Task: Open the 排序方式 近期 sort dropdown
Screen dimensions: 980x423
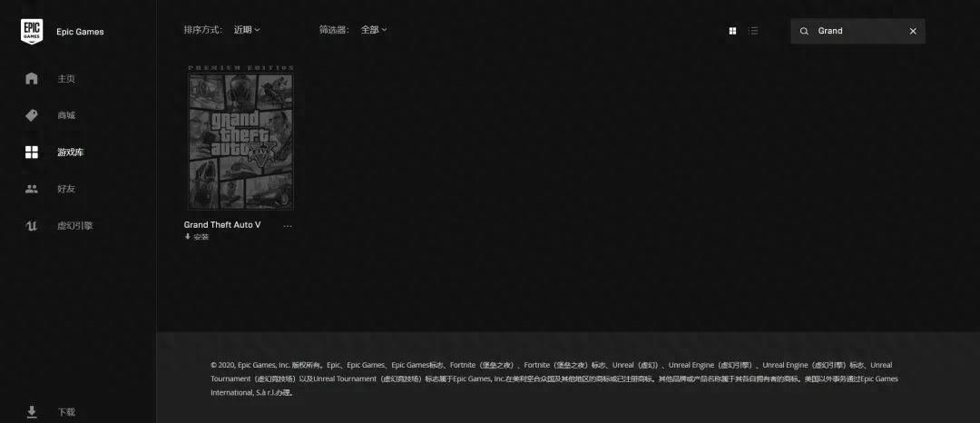Action: [x=247, y=30]
